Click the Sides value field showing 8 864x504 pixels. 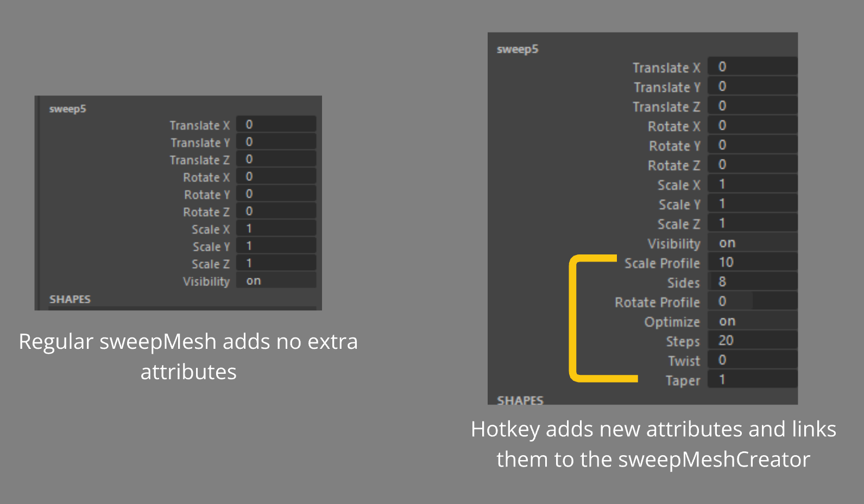pyautogui.click(x=752, y=282)
